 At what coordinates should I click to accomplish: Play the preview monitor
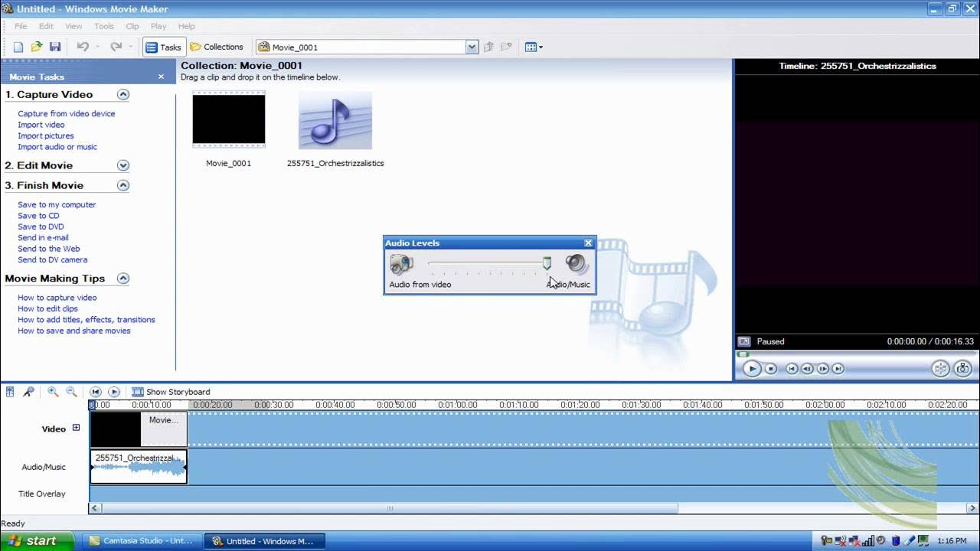click(752, 369)
